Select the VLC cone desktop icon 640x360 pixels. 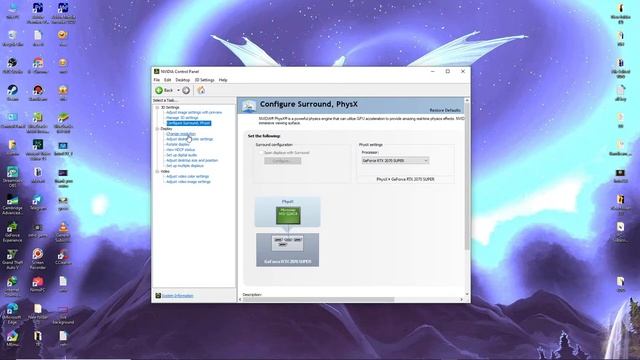pyautogui.click(x=63, y=232)
